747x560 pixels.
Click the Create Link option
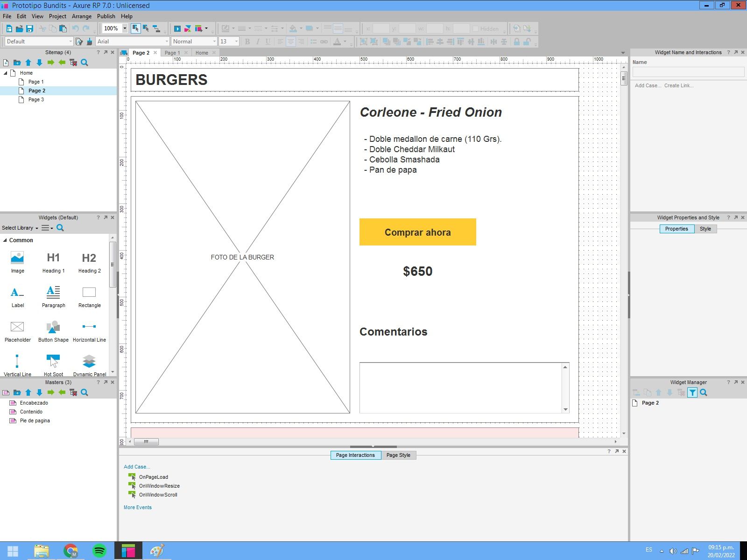click(679, 85)
